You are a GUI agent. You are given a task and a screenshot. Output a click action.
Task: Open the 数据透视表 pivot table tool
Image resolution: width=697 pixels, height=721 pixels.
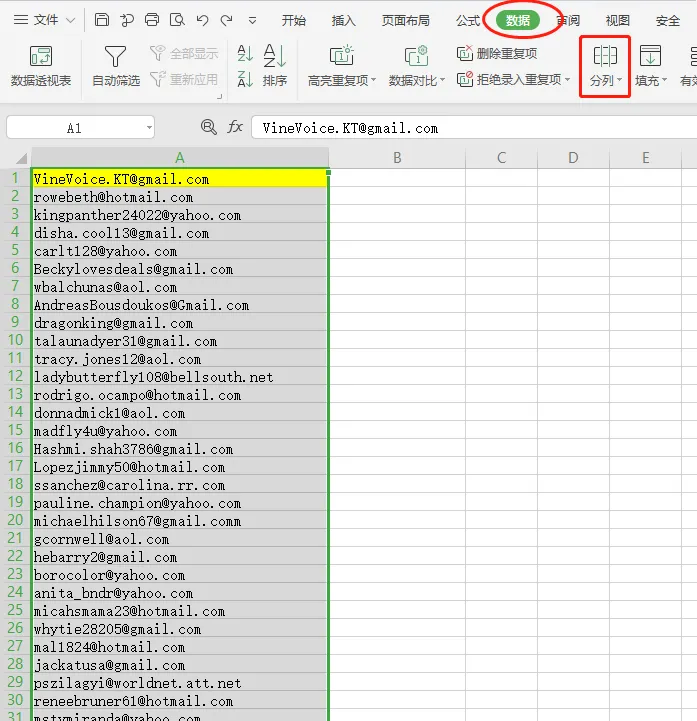(41, 66)
